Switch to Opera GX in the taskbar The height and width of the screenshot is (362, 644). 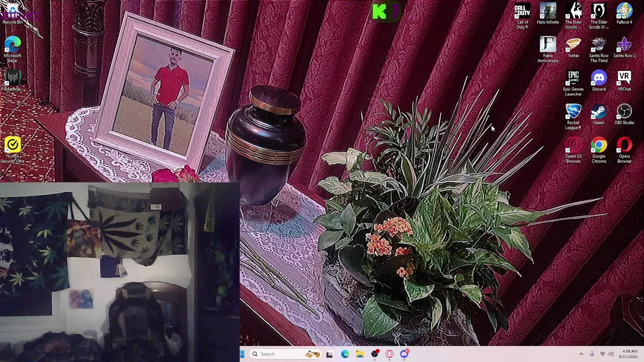(389, 354)
